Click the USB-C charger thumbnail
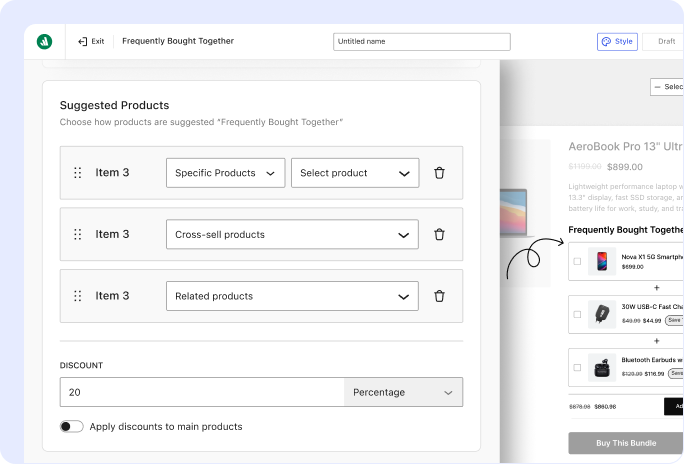 602,314
